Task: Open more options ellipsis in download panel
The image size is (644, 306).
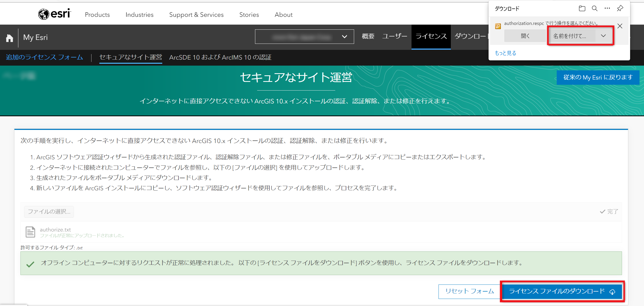Action: (607, 8)
